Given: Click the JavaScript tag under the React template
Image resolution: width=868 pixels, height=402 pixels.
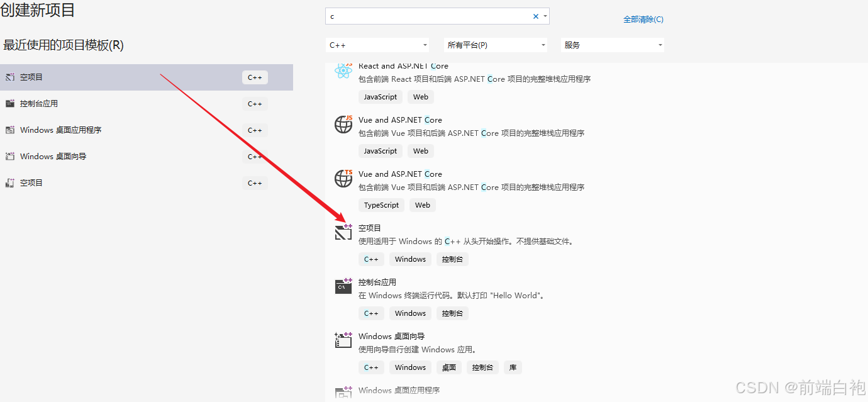Looking at the screenshot, I should [x=381, y=97].
